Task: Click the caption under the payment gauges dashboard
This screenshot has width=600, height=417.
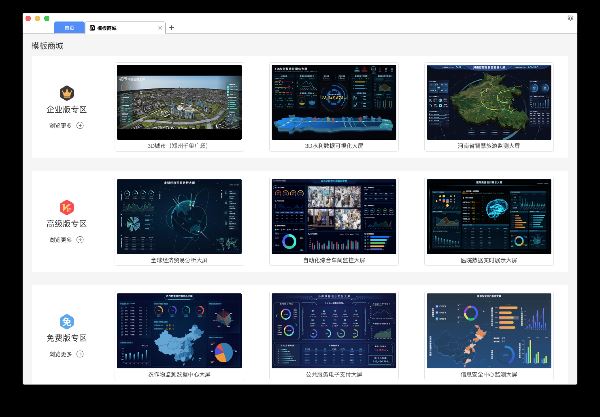Action: click(x=334, y=375)
